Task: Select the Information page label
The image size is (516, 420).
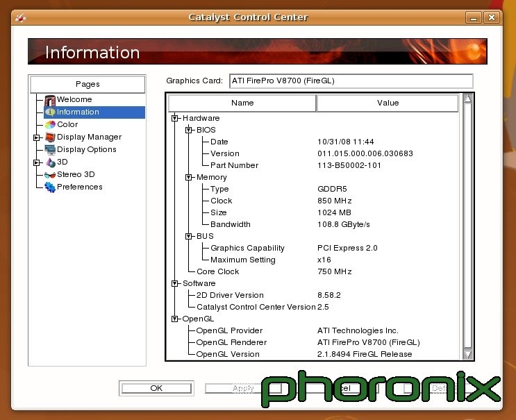Action: pyautogui.click(x=78, y=112)
